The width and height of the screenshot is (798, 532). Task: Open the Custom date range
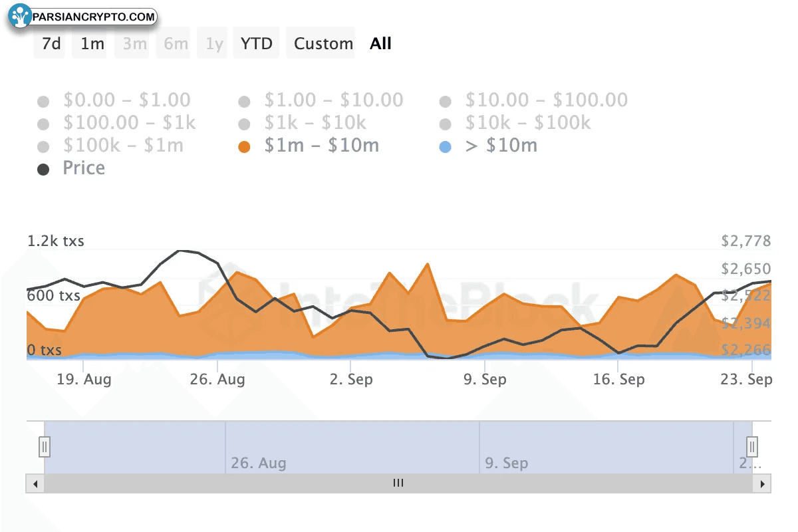pyautogui.click(x=323, y=44)
